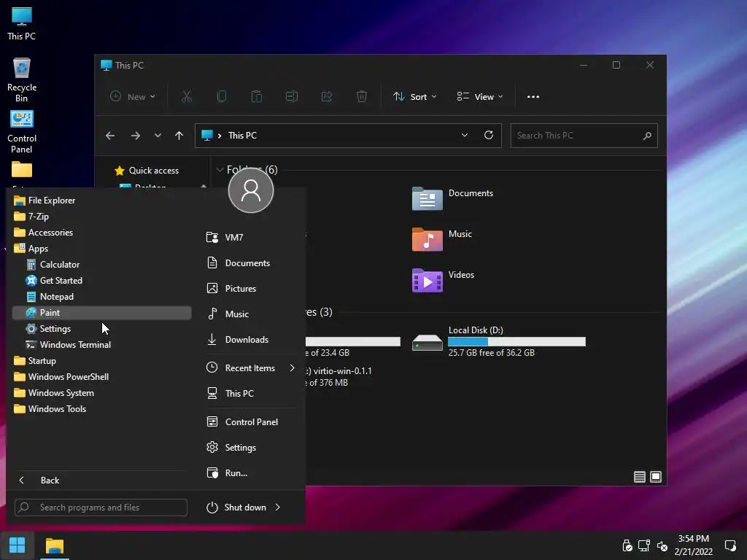Click in Search programs and files box

click(x=101, y=507)
